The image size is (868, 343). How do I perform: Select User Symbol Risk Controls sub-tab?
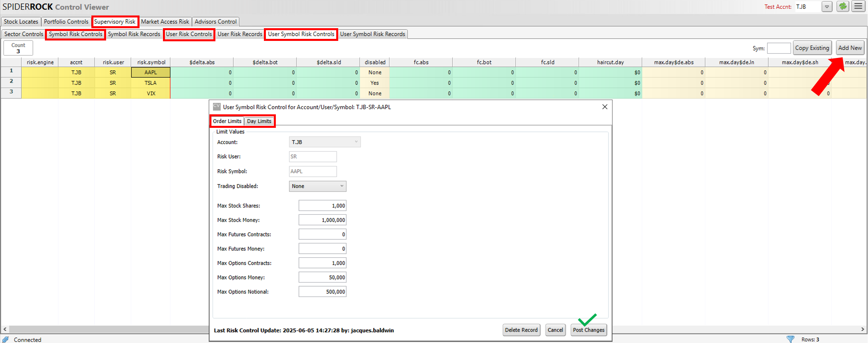tap(301, 34)
